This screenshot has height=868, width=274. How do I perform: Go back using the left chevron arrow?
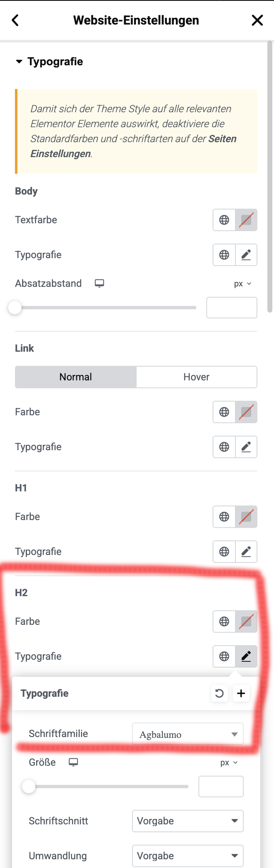tap(15, 20)
